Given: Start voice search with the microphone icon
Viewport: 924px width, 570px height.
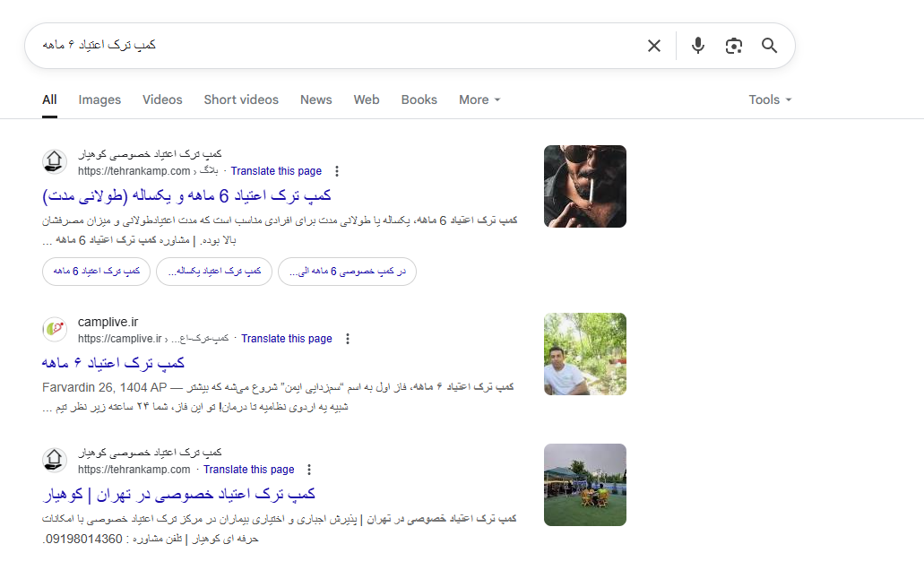Looking at the screenshot, I should tap(698, 46).
